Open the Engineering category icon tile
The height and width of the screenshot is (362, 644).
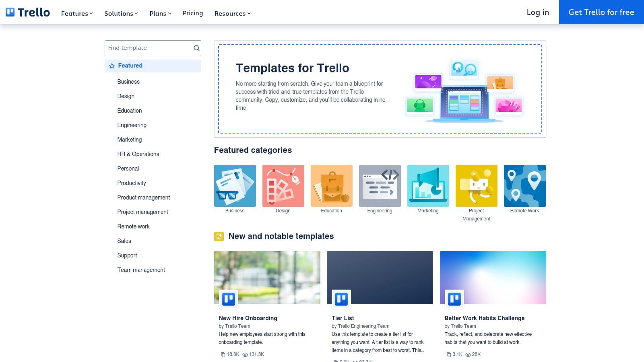[x=380, y=186]
